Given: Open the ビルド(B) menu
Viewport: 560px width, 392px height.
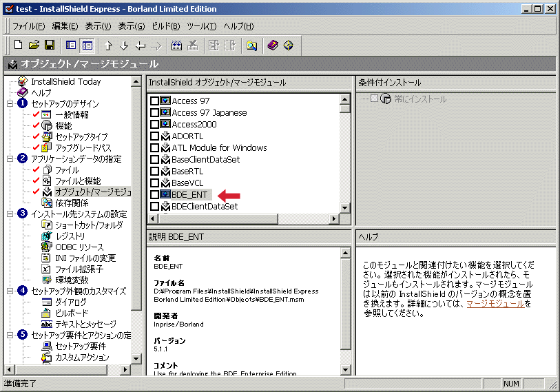Looking at the screenshot, I should pyautogui.click(x=166, y=26).
